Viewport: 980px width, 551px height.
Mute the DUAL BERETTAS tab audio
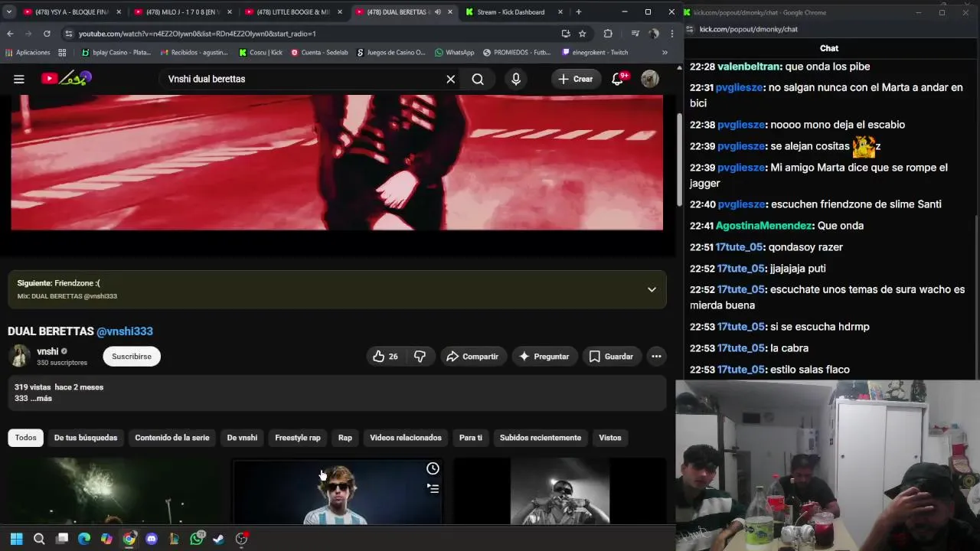click(x=437, y=12)
